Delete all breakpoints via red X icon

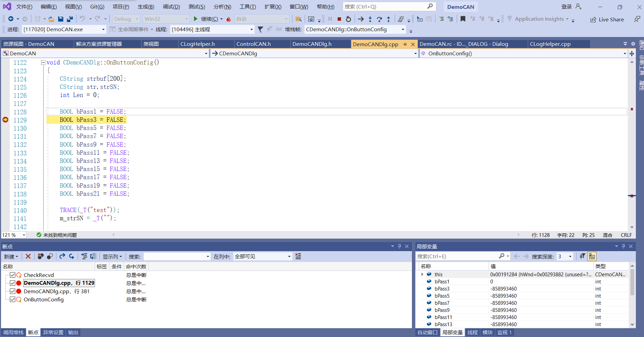28,256
